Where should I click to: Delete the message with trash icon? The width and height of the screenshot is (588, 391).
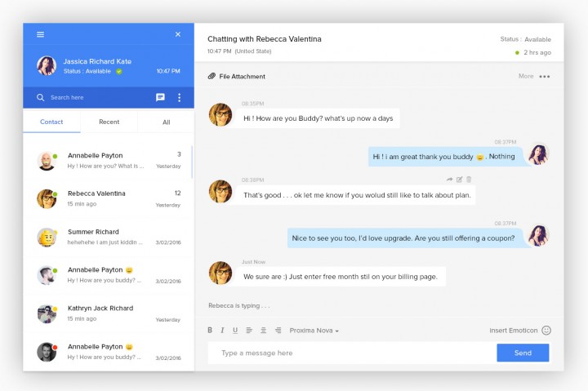pos(469,180)
